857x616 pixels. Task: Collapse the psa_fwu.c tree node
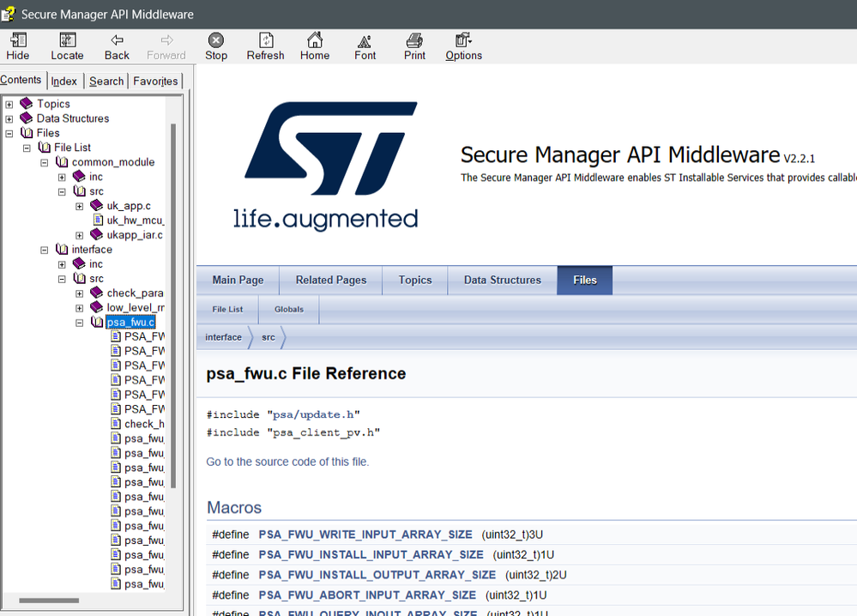pyautogui.click(x=79, y=323)
